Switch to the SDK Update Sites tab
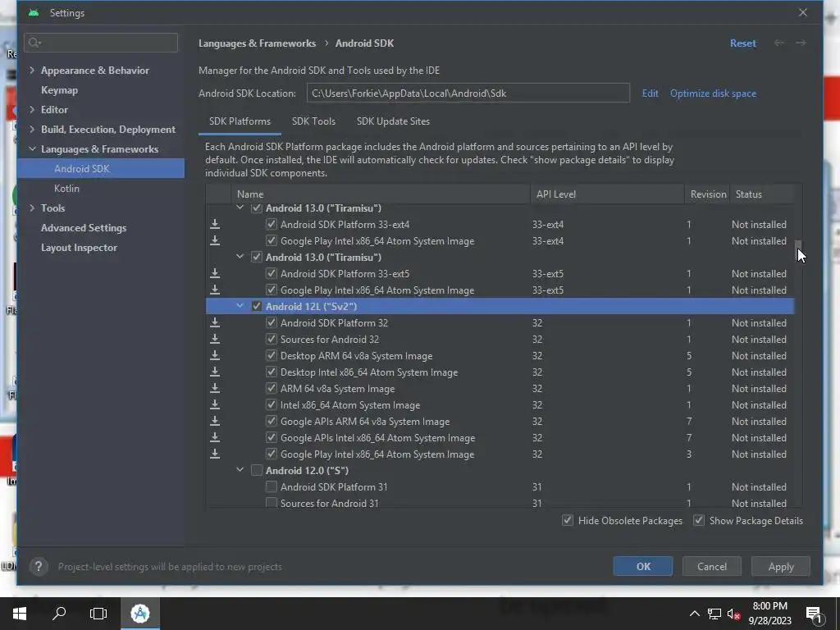Screen dimensions: 840x630 tap(393, 121)
